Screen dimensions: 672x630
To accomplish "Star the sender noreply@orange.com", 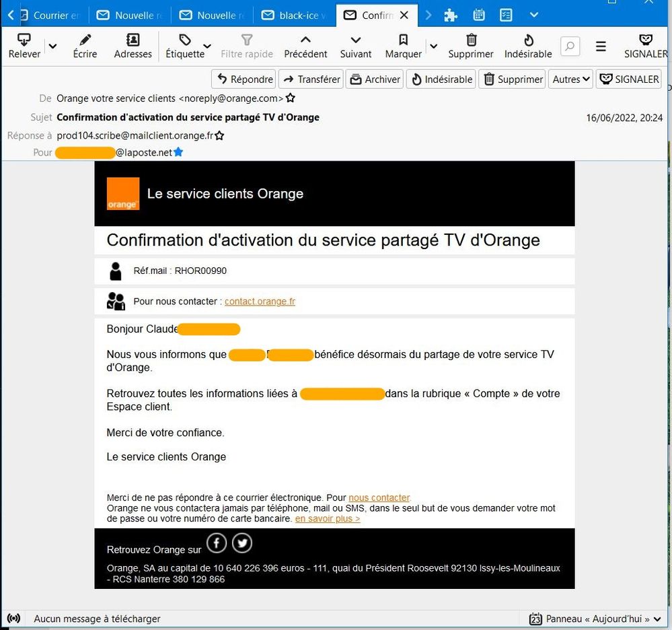I will (x=291, y=98).
